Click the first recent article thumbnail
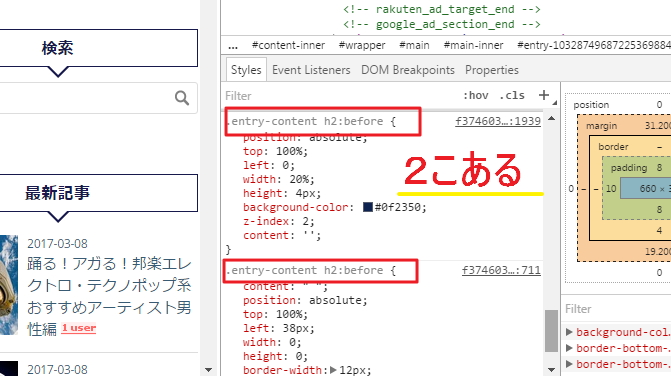 (x=9, y=285)
